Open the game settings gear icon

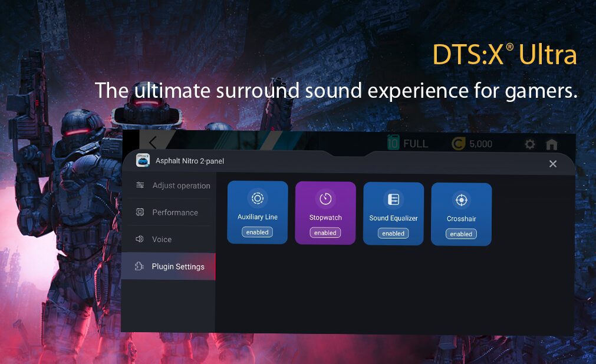pos(529,144)
